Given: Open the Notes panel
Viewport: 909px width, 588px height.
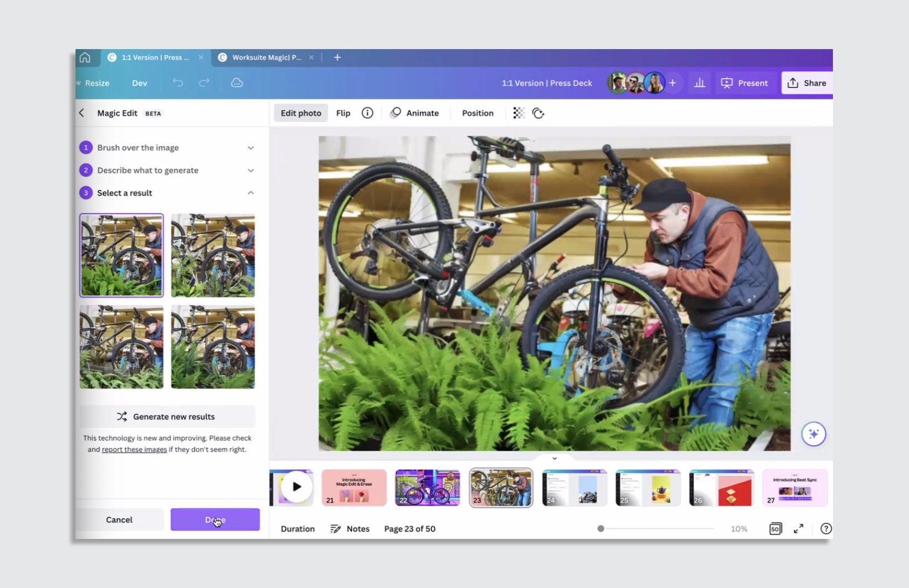Looking at the screenshot, I should click(350, 529).
